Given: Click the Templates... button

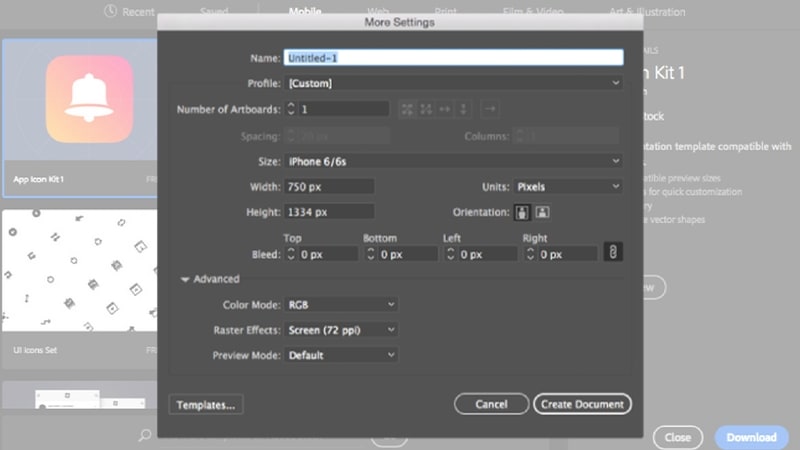Looking at the screenshot, I should (x=207, y=405).
